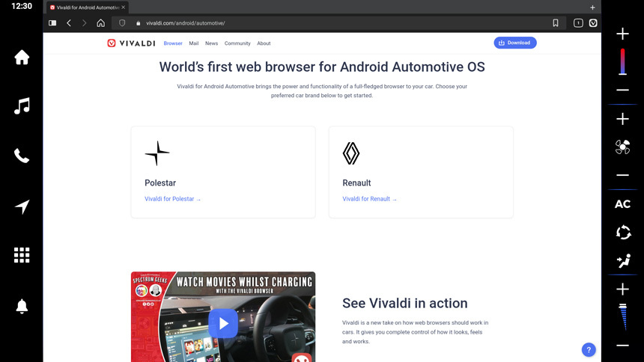Viewport: 644px width, 362px height.
Task: Click the fan icon in the climate panel
Action: tap(622, 147)
